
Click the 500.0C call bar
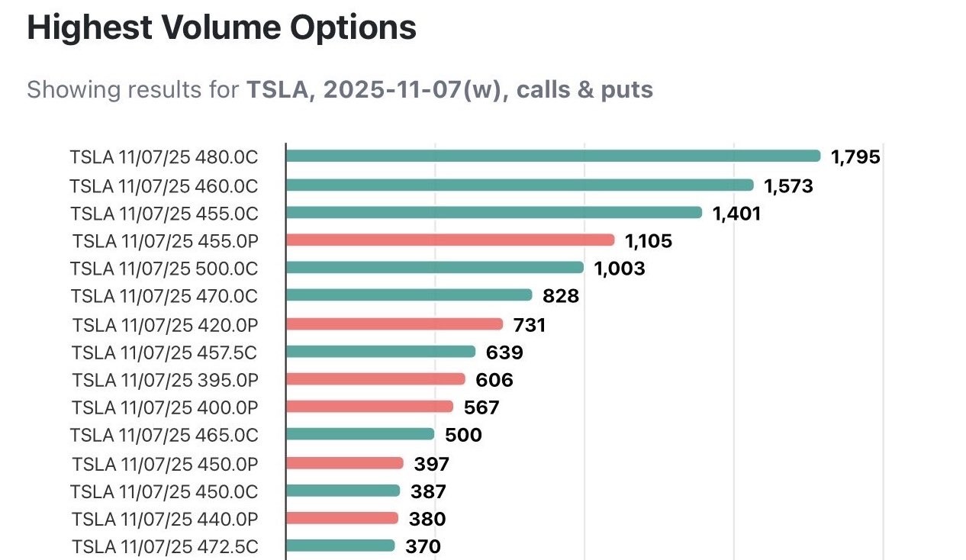click(435, 268)
